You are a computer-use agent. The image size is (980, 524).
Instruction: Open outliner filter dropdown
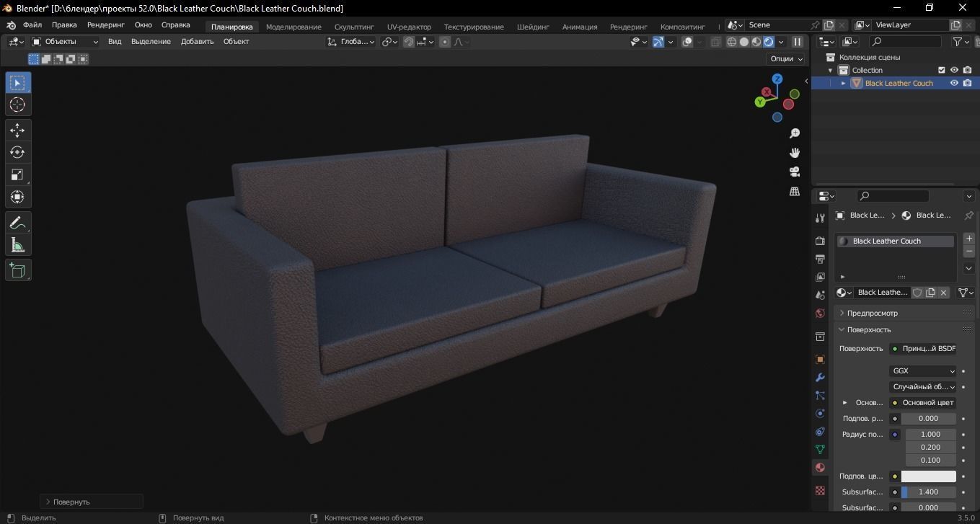pyautogui.click(x=961, y=42)
